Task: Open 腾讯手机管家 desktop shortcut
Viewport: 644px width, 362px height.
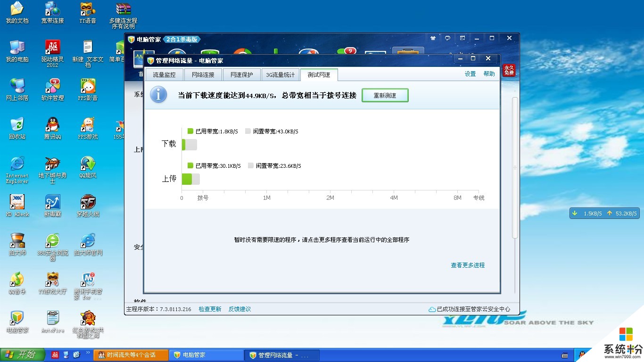Action: [88, 286]
